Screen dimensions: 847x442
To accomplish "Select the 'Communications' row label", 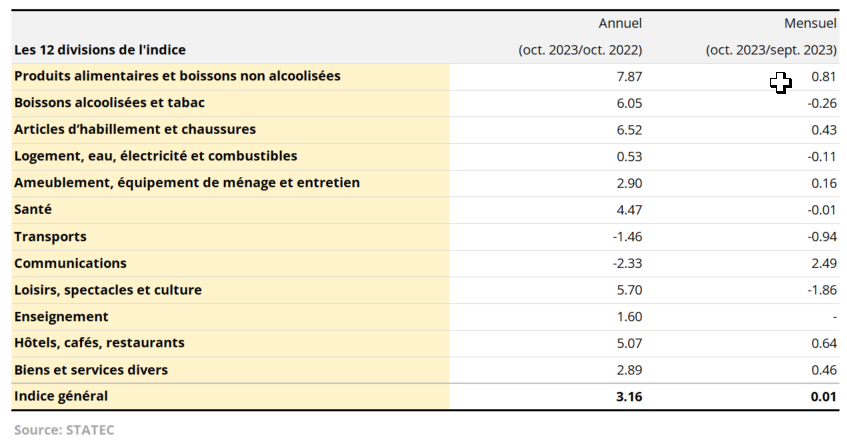I will pyautogui.click(x=70, y=263).
